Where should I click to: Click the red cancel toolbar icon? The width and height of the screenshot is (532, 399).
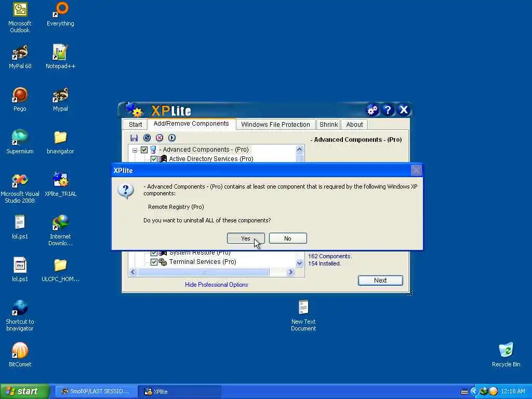click(x=159, y=138)
